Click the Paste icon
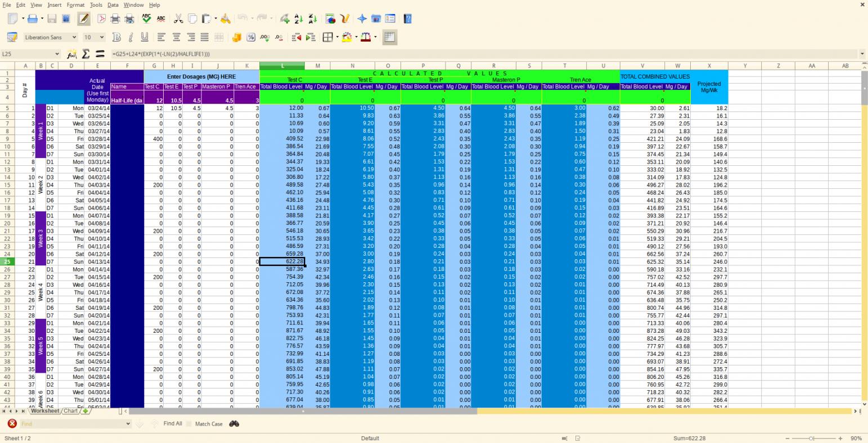 206,19
